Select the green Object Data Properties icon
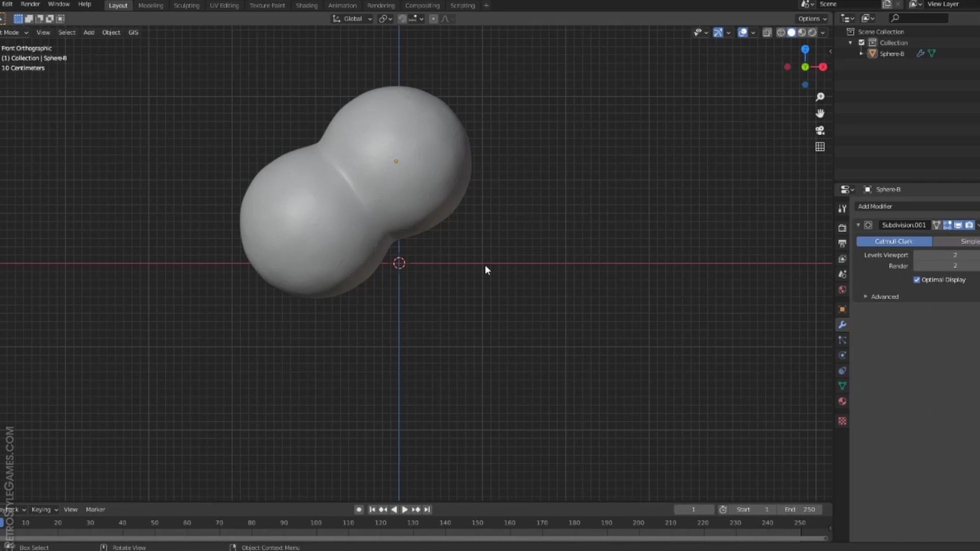This screenshot has width=980, height=551. [x=843, y=386]
